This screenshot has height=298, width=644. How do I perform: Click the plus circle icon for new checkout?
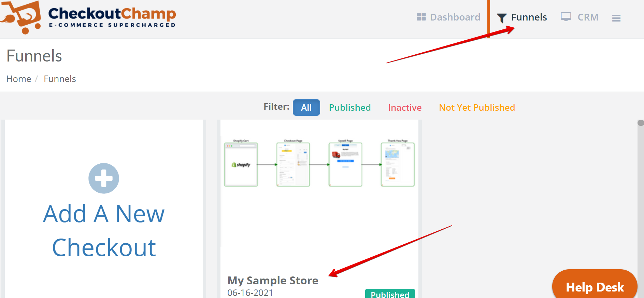[104, 178]
